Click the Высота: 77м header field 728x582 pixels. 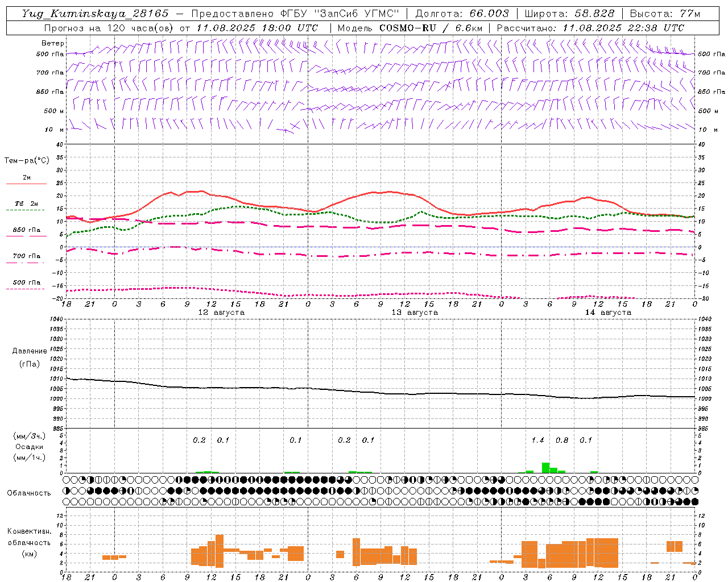pos(665,14)
